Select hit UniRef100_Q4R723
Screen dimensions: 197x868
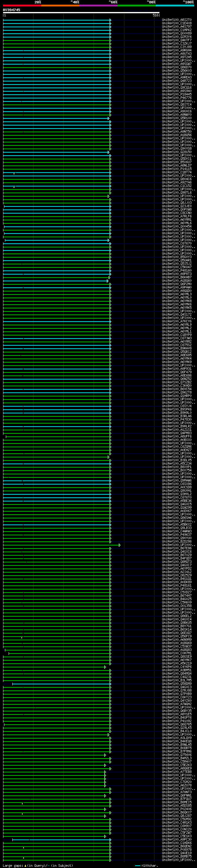(177, 81)
